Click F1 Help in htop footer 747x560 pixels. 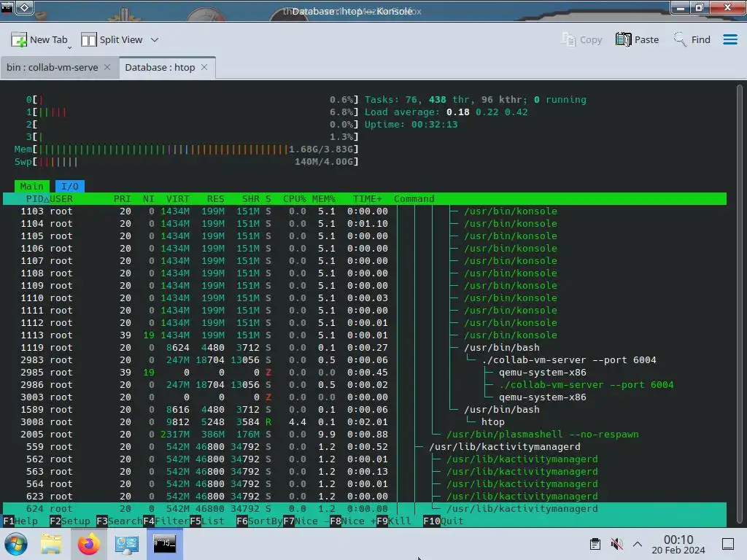coord(20,521)
